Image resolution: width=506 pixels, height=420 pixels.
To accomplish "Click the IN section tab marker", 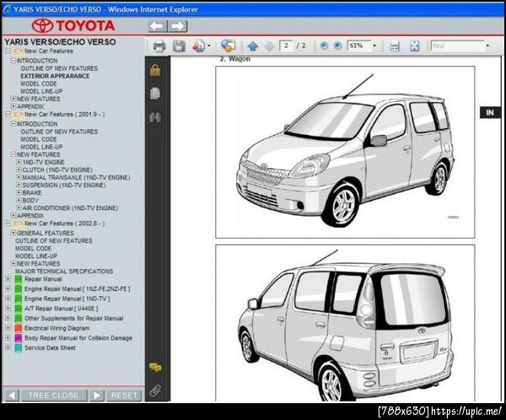I will tap(490, 112).
